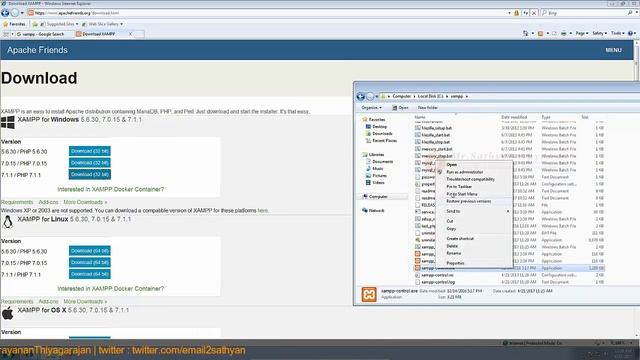Screen dimensions: 640x360
Task: Click the Windows section Requirements link
Action: [x=17, y=202]
